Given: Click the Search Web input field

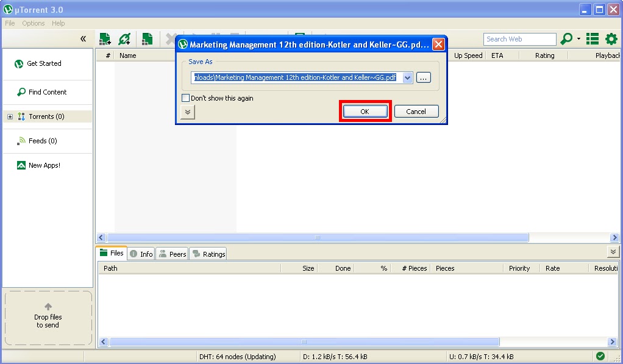Looking at the screenshot, I should pyautogui.click(x=520, y=39).
